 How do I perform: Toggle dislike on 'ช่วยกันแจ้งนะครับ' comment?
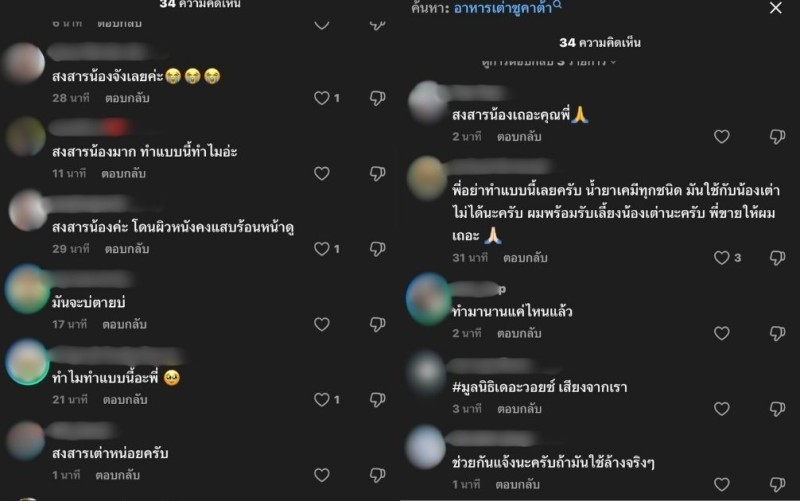tap(778, 484)
